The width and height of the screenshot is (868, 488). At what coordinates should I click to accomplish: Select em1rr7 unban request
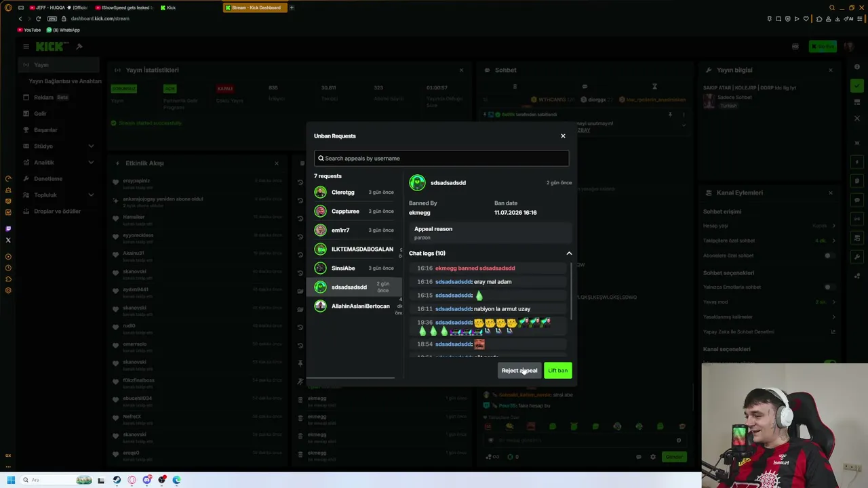[x=354, y=230]
